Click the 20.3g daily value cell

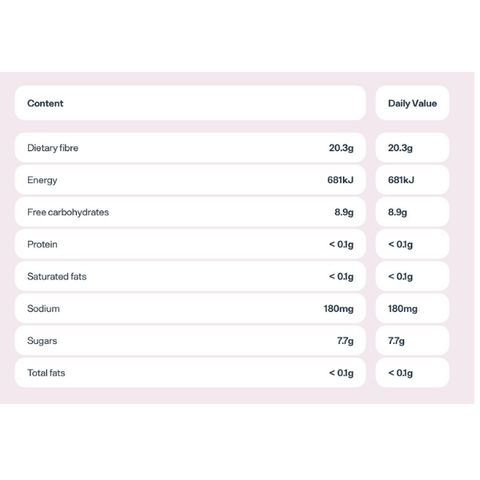(412, 148)
